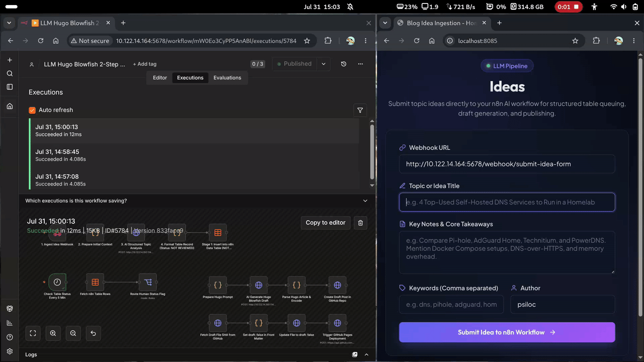Delete execution with the trash icon

tap(360, 222)
